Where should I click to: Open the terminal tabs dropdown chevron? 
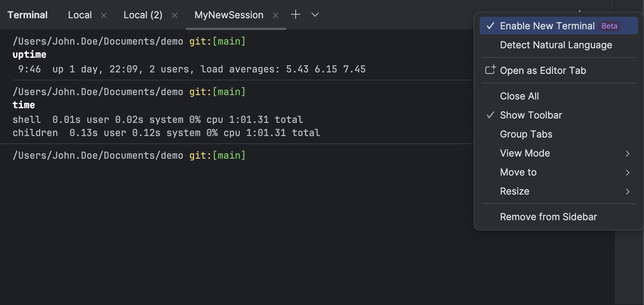[315, 15]
